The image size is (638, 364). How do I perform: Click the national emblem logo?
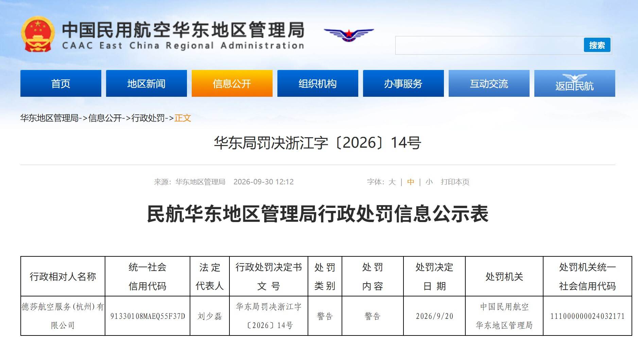(38, 34)
